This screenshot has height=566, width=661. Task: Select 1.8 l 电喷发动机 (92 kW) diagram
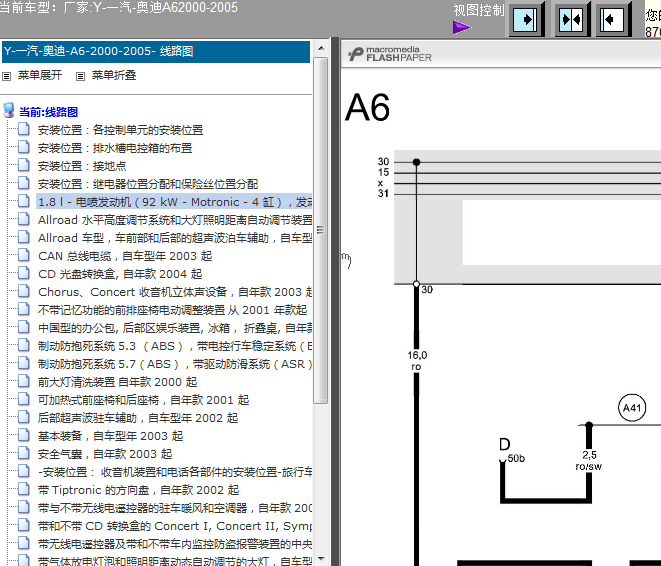point(175,202)
